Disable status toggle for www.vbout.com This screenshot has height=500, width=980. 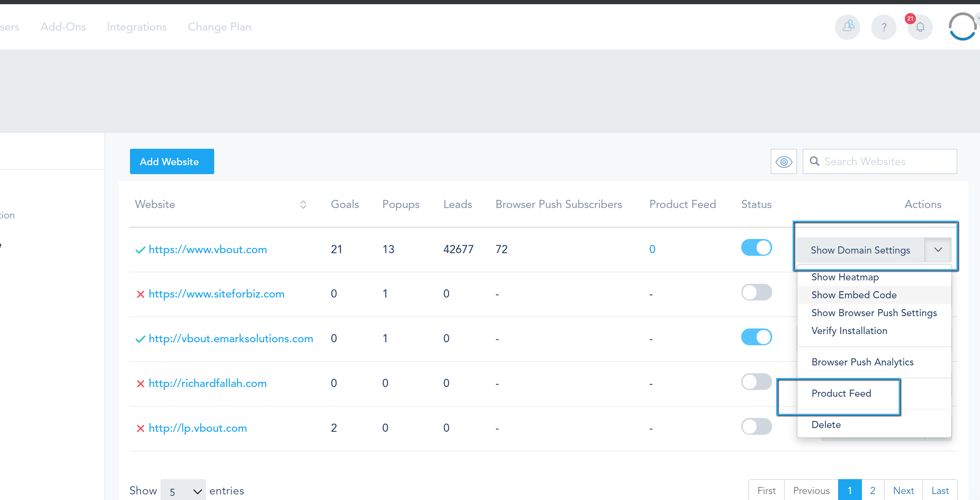[756, 248]
